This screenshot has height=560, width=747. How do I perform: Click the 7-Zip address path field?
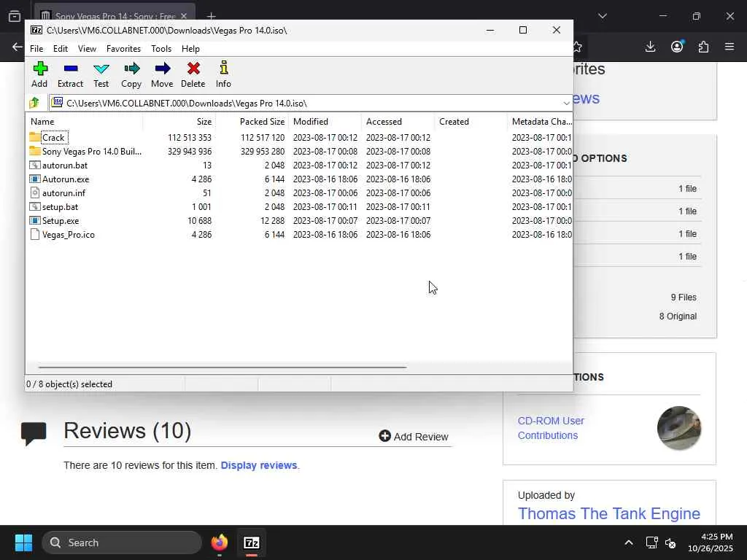[310, 103]
